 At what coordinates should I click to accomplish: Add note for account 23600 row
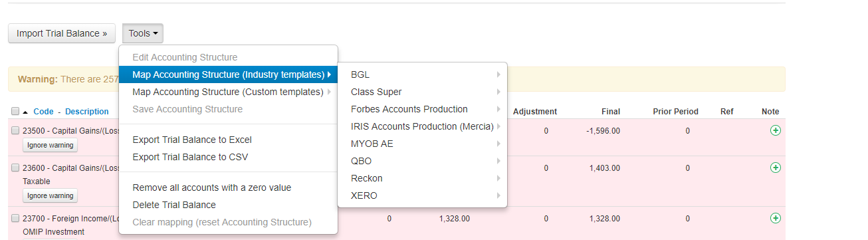pyautogui.click(x=775, y=168)
